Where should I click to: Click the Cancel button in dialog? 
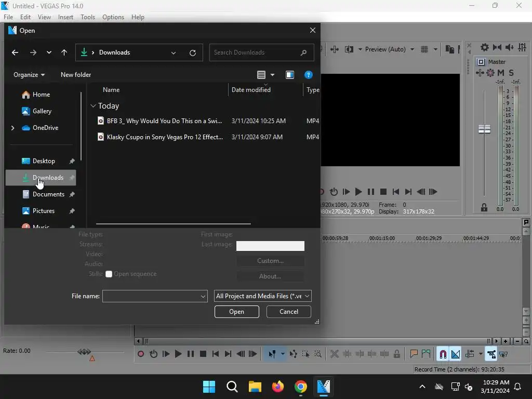pos(289,312)
